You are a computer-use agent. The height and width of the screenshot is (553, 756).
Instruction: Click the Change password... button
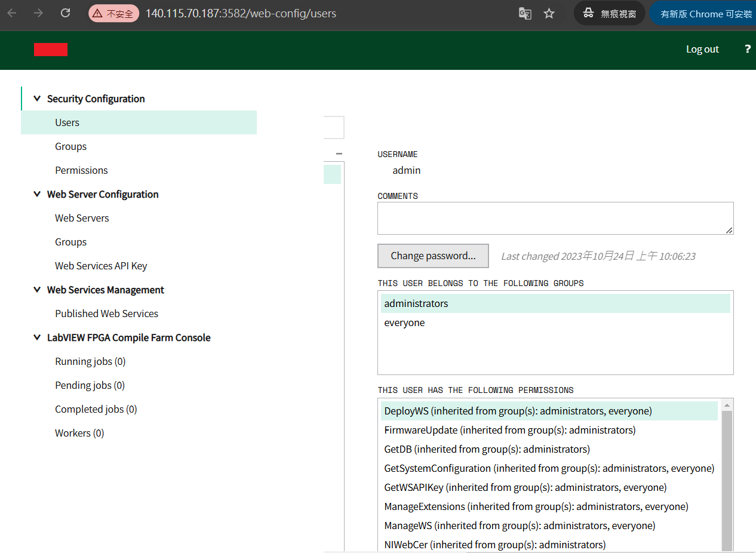(433, 256)
